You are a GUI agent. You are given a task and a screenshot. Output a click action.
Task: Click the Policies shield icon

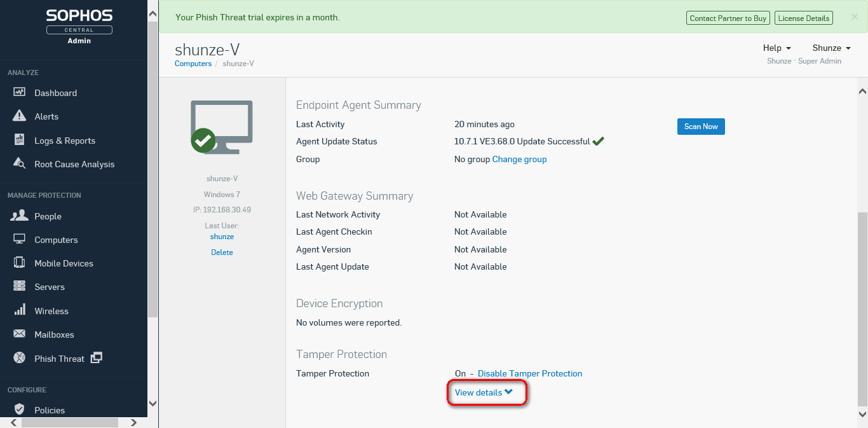pos(19,409)
